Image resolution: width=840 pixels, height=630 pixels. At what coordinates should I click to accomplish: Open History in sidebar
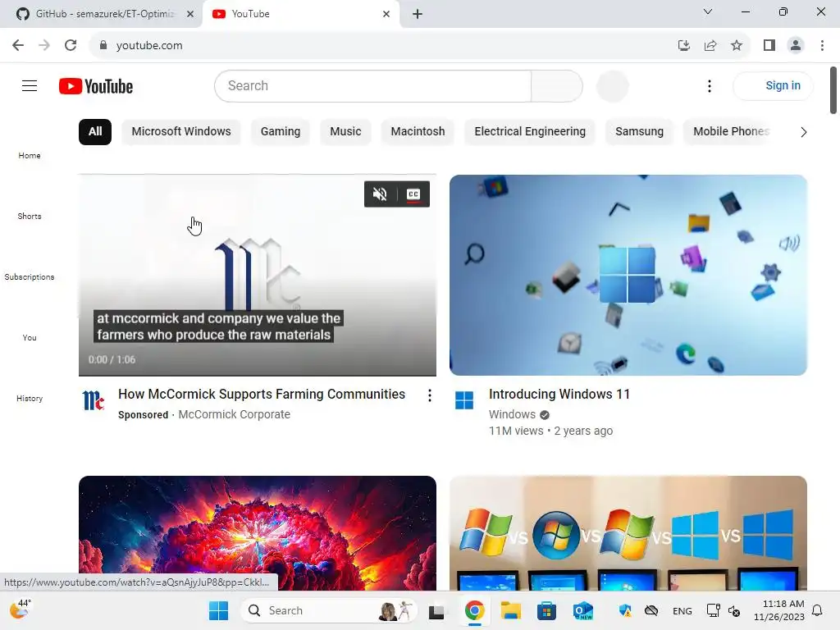(x=30, y=398)
